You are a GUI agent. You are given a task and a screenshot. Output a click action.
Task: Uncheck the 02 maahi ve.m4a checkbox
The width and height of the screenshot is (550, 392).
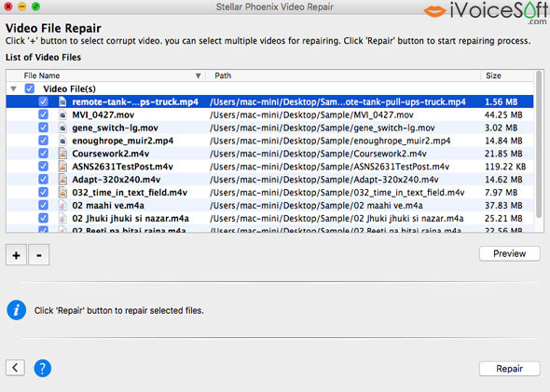(x=43, y=205)
